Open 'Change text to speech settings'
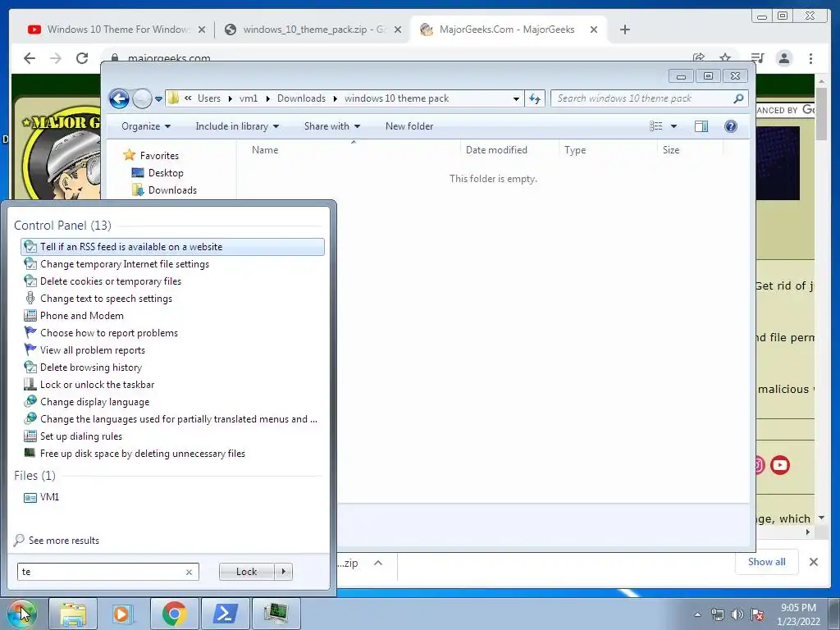This screenshot has height=630, width=840. [172, 299]
